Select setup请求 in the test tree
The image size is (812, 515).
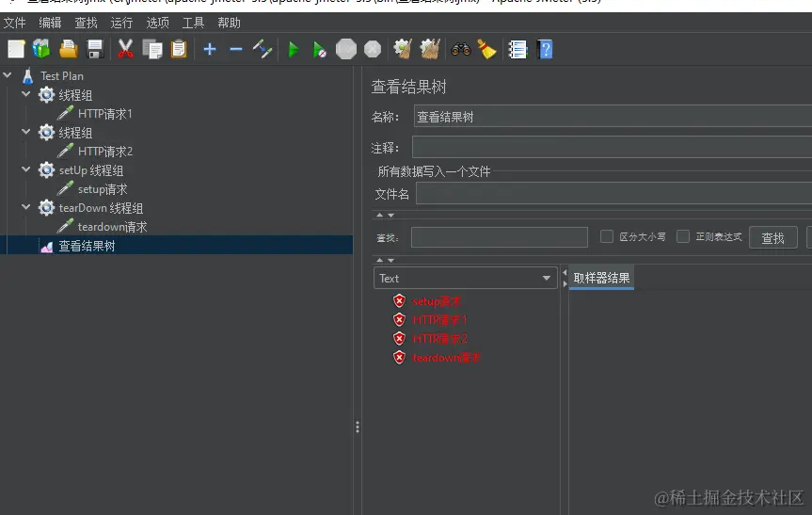click(x=103, y=189)
